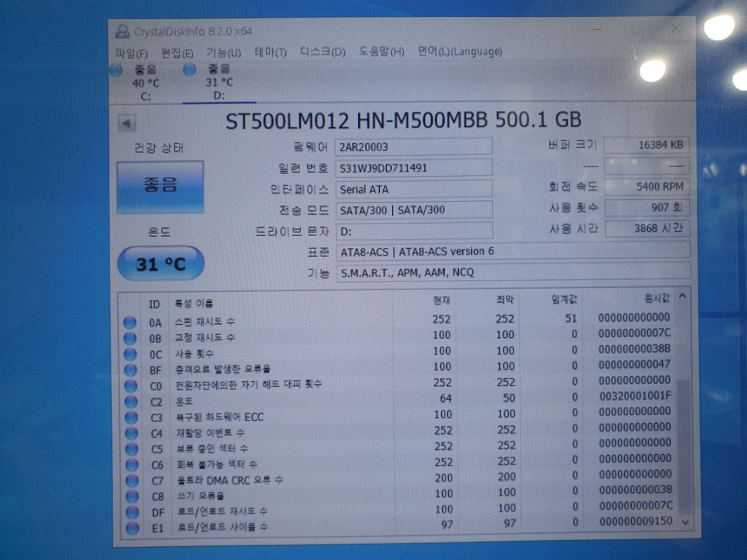
Task: Click the 특성 이름 column header
Action: point(194,304)
